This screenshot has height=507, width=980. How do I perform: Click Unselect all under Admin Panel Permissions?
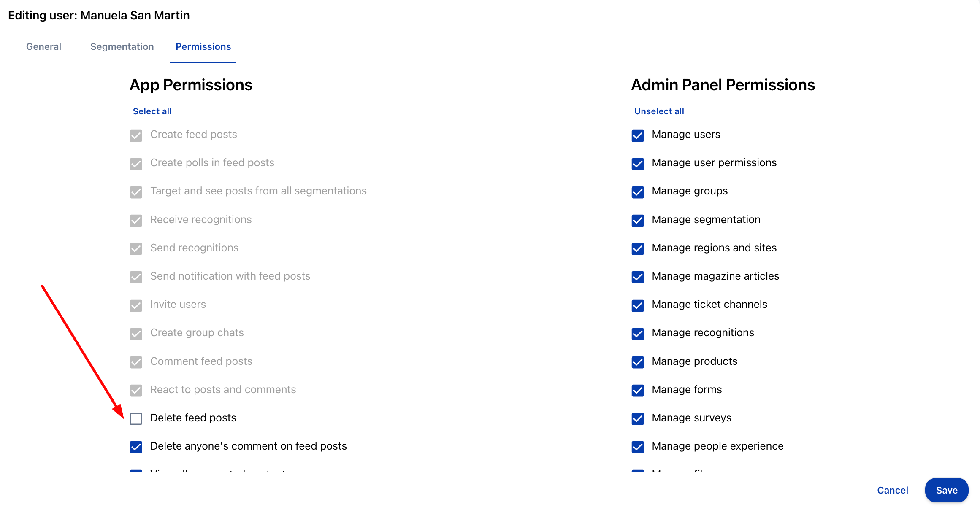pos(659,111)
